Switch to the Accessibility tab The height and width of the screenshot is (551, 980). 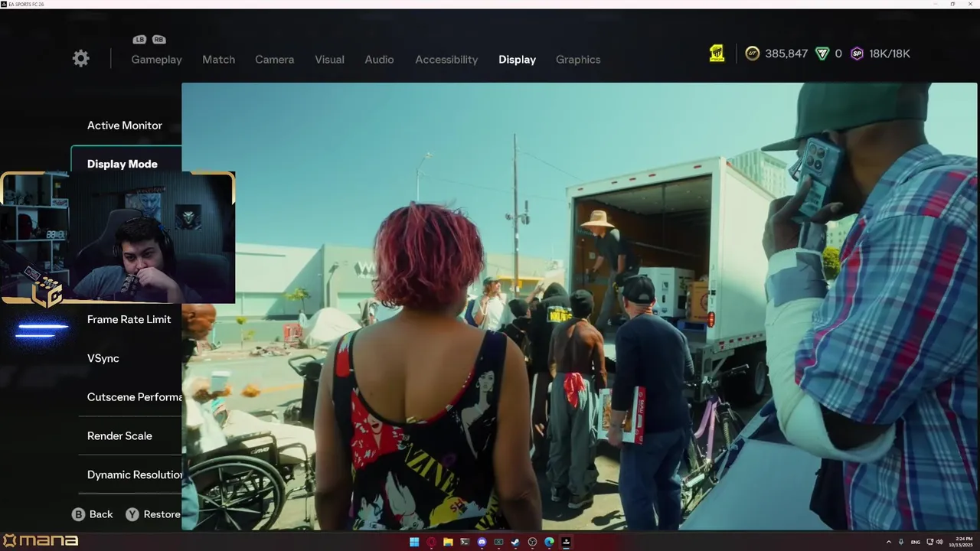(x=446, y=60)
